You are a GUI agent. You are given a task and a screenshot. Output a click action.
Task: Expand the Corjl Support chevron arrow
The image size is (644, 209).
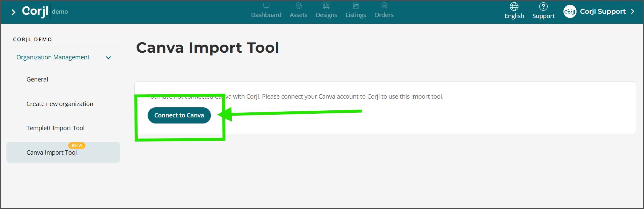pos(633,11)
